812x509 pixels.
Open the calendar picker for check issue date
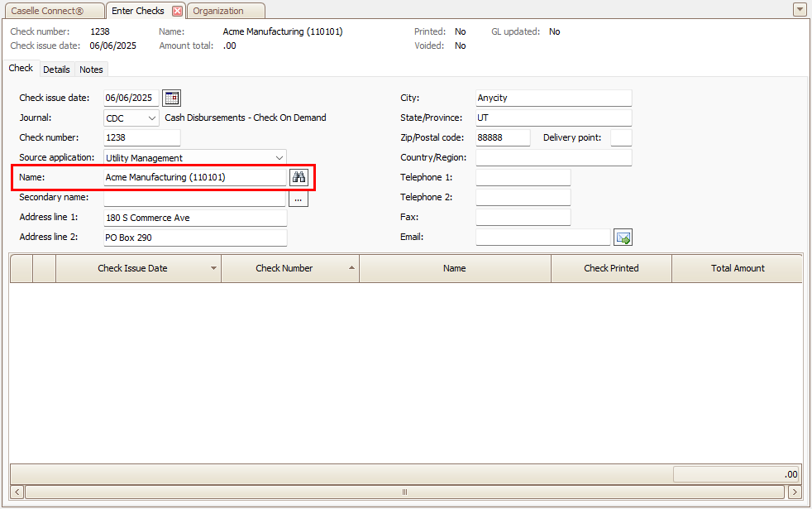coord(171,98)
